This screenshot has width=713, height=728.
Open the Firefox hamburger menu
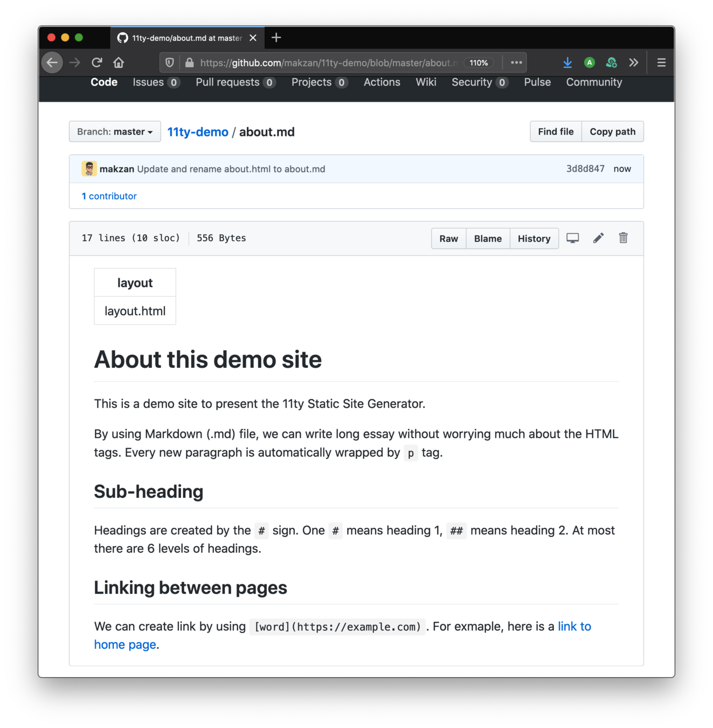661,63
